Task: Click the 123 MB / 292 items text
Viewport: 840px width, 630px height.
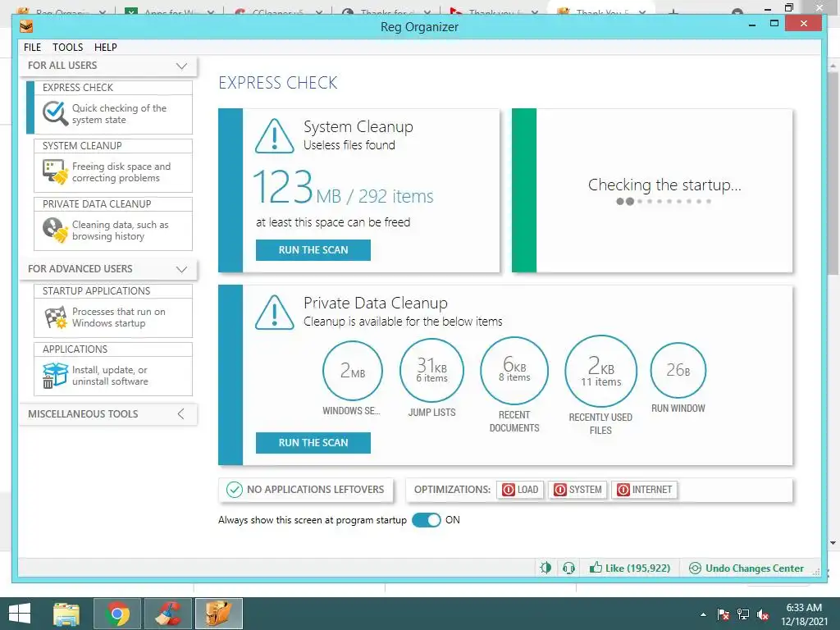Action: click(x=343, y=188)
